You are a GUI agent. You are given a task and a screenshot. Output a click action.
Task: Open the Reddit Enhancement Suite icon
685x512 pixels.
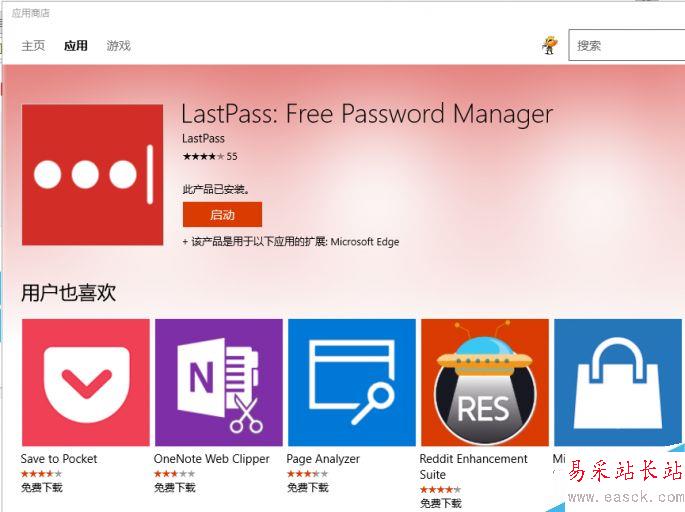(x=484, y=383)
